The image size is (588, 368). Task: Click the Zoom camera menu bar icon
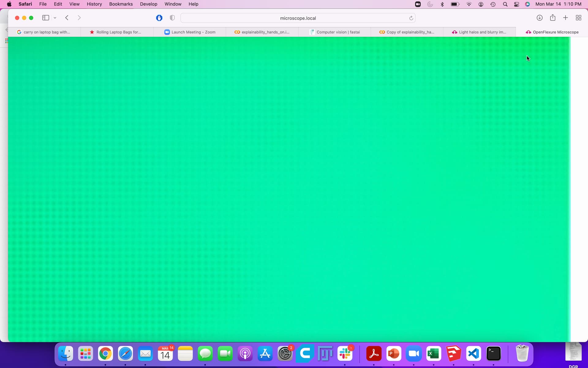pyautogui.click(x=418, y=4)
